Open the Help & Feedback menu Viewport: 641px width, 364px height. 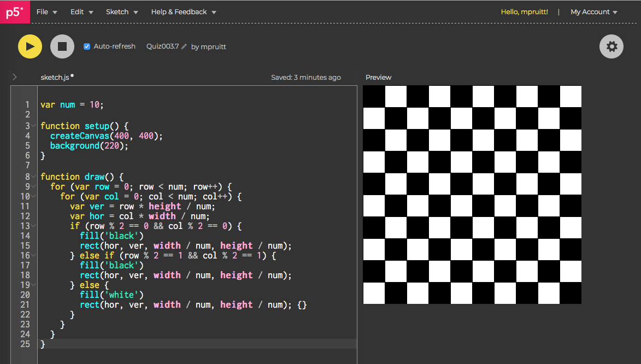(184, 12)
